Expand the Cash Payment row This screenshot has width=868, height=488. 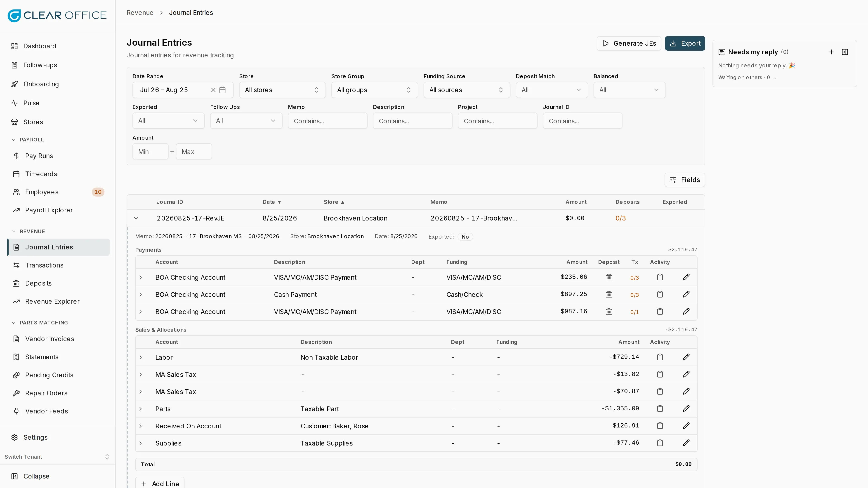[x=141, y=295]
